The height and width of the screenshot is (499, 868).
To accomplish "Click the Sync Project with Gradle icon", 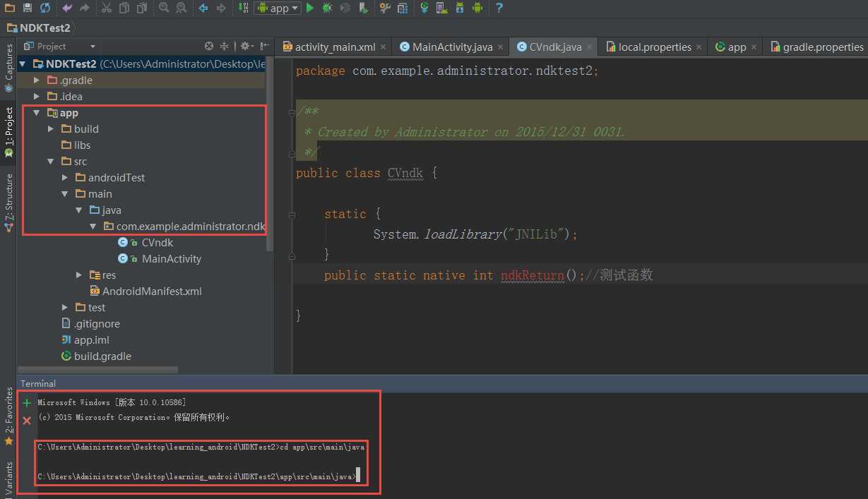I will pyautogui.click(x=424, y=8).
